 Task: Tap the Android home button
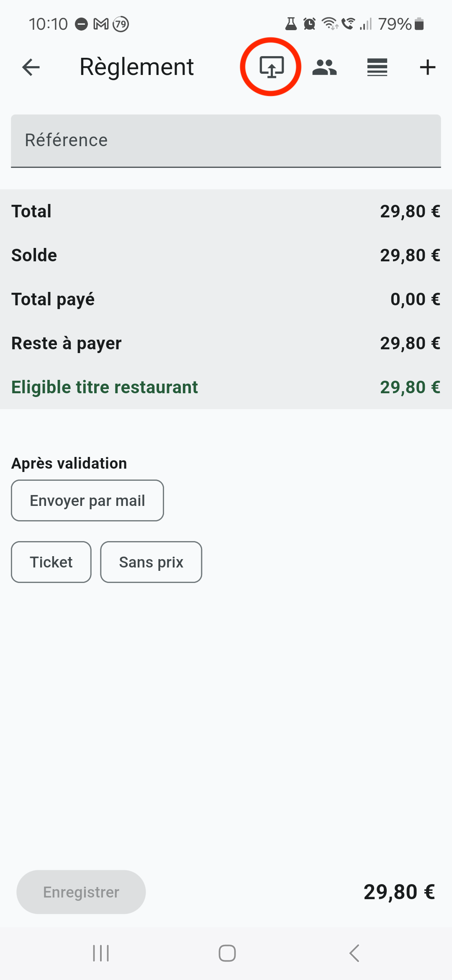[x=227, y=953]
